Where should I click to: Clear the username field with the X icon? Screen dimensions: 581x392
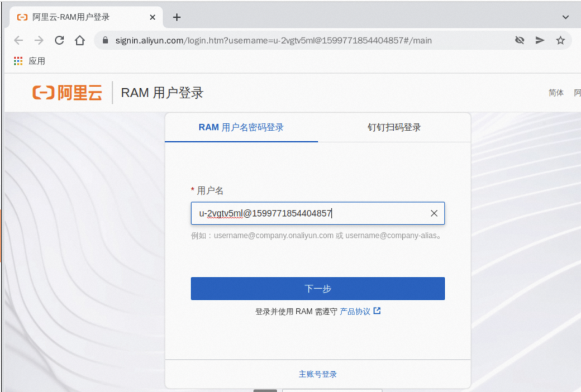(x=434, y=213)
